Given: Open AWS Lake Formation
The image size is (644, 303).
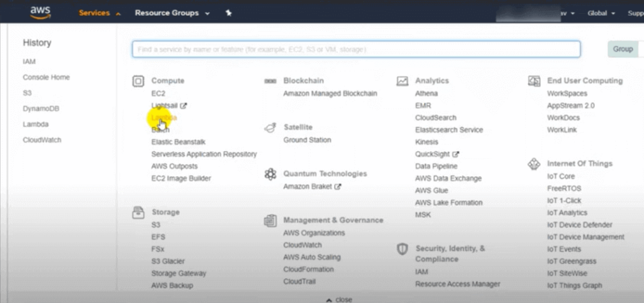Looking at the screenshot, I should point(449,203).
